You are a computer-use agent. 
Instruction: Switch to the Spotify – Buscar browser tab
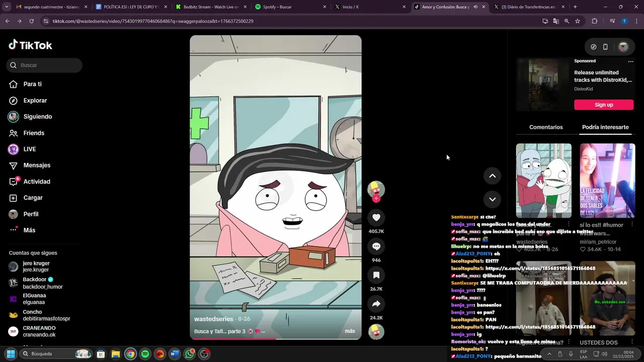click(290, 7)
